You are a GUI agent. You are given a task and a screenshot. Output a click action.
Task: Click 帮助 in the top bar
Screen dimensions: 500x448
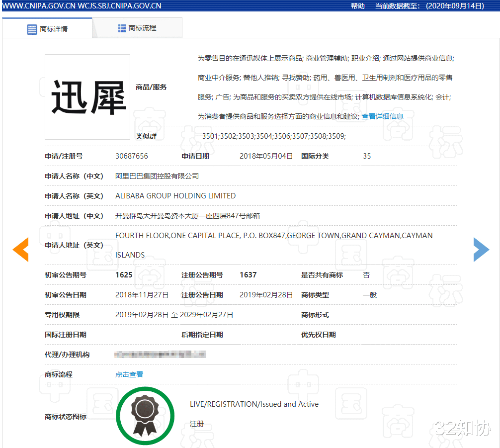pyautogui.click(x=358, y=5)
